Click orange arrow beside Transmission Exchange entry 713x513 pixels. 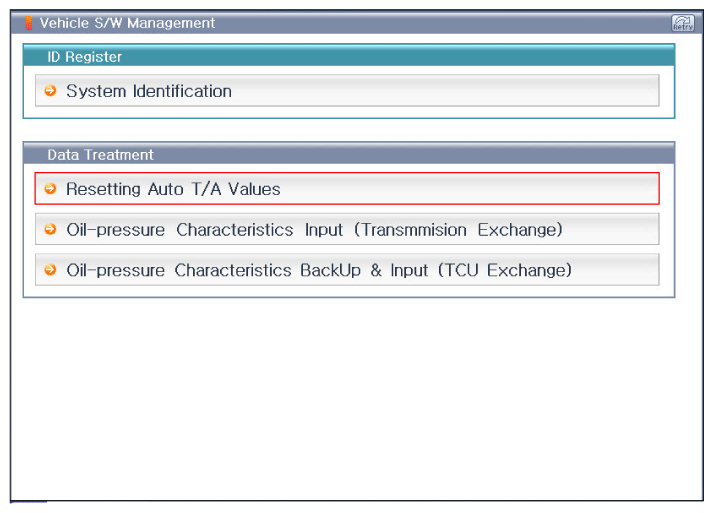[50, 229]
